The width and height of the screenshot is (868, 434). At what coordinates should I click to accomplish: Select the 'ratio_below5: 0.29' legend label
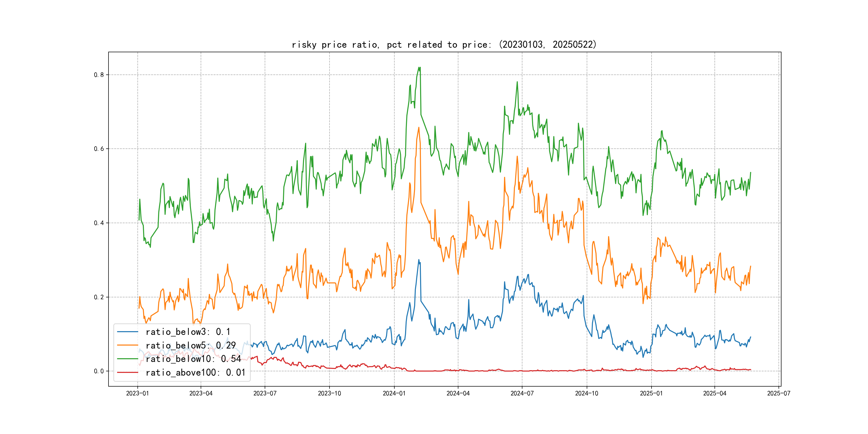(x=190, y=345)
